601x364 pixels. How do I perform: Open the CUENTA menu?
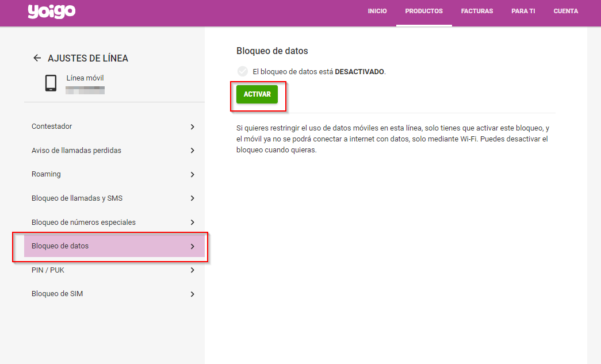coord(565,12)
